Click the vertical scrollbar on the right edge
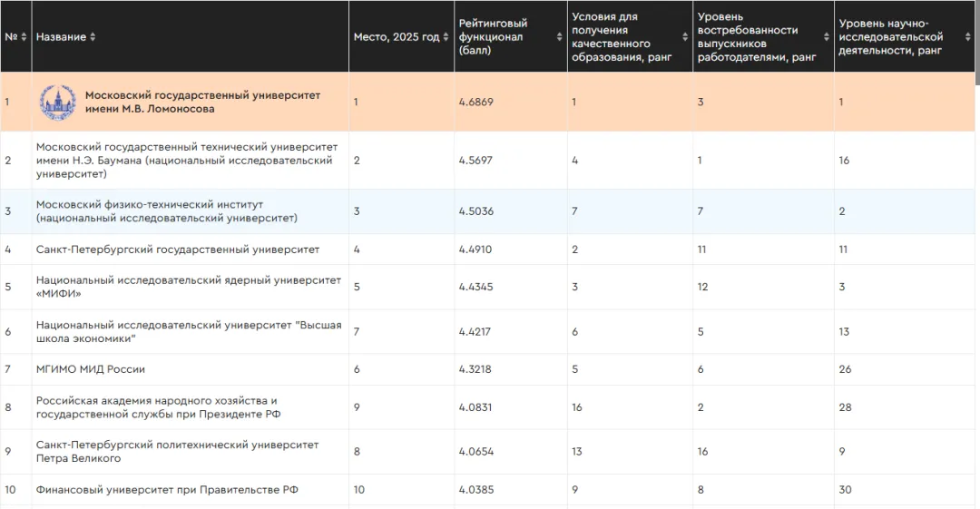980x509 pixels. 977,254
